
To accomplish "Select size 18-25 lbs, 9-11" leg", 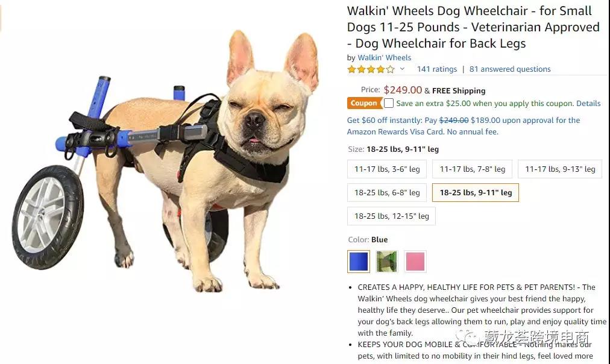I will (476, 192).
